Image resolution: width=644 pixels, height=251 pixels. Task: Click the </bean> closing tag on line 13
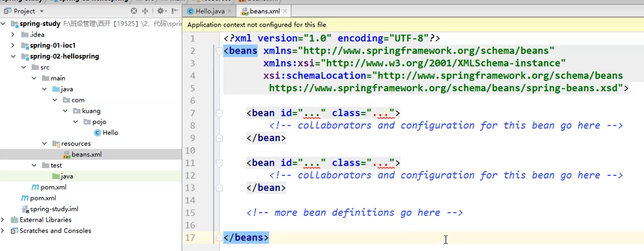coord(266,188)
